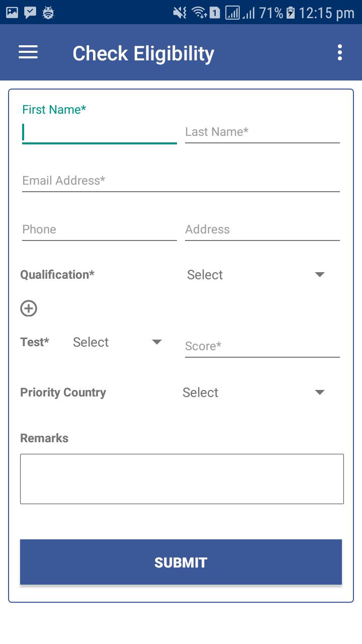Tap the battery indicator icon
Image resolution: width=362 pixels, height=644 pixels.
coord(291,13)
